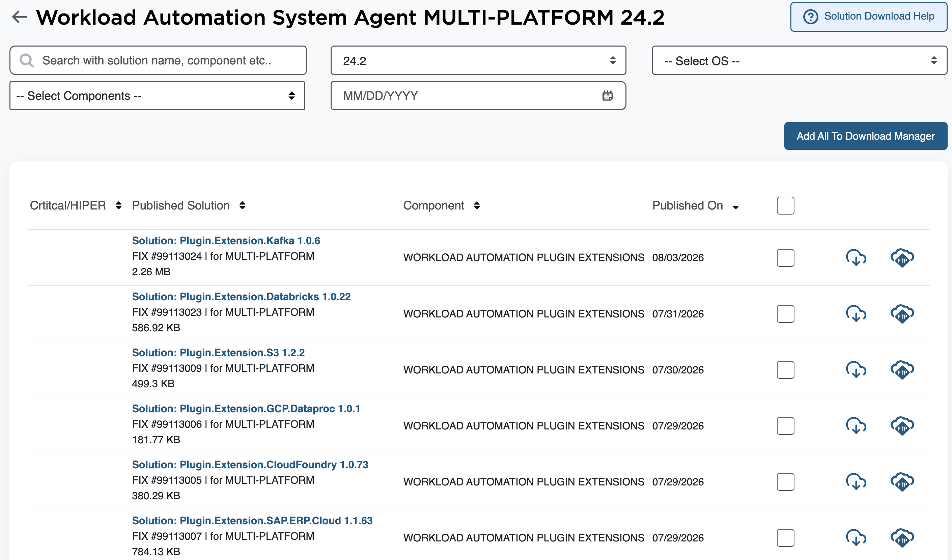Download Plugin.Extension.SAP.ERP.Cloud 1.1.63 via cloud icon
952x560 pixels.
pos(856,537)
